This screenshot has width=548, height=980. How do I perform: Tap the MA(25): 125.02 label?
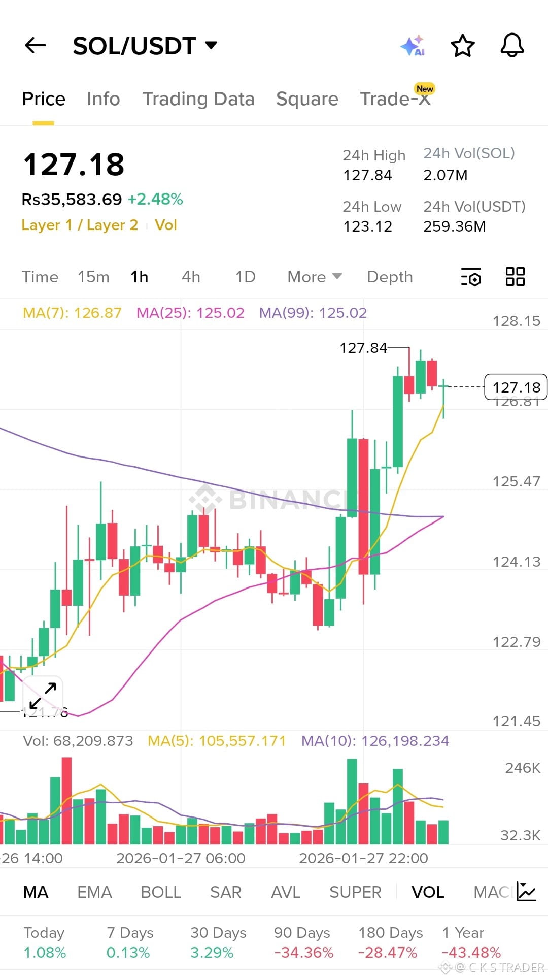coord(190,313)
